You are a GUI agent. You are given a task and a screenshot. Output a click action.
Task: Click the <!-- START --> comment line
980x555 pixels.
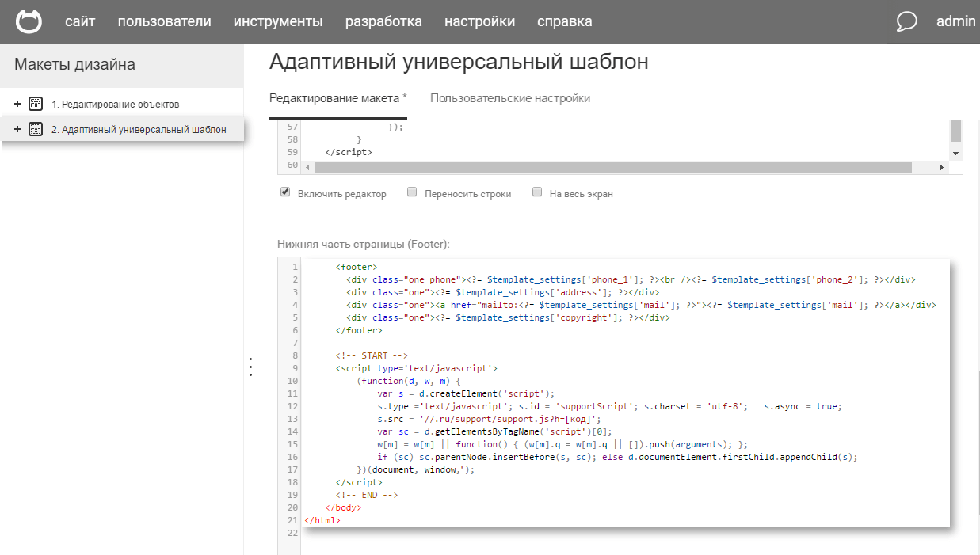372,355
